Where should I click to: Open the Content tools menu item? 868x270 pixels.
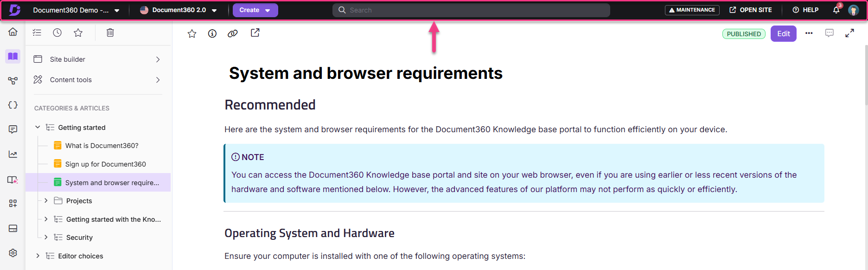coord(98,80)
